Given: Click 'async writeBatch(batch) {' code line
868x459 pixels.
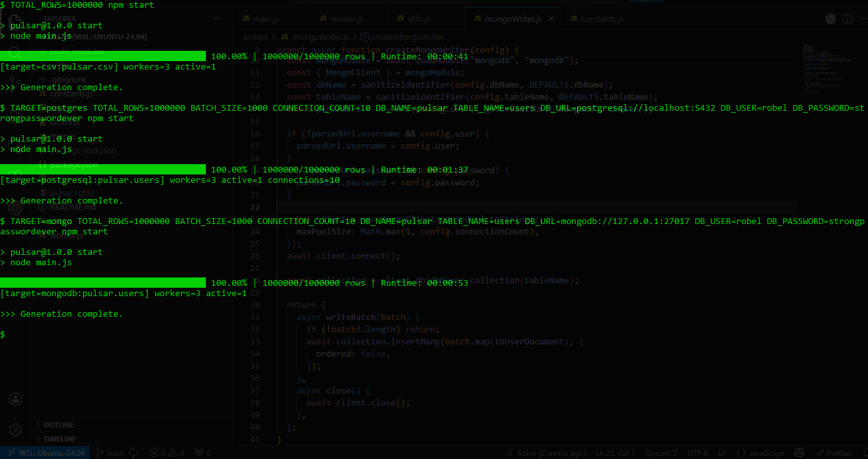Looking at the screenshot, I should [x=358, y=317].
